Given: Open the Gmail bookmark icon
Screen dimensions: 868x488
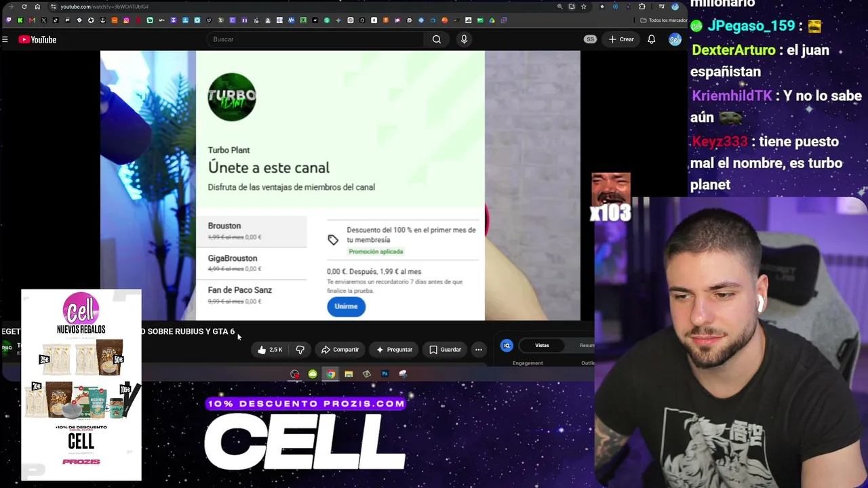Looking at the screenshot, I should click(32, 20).
